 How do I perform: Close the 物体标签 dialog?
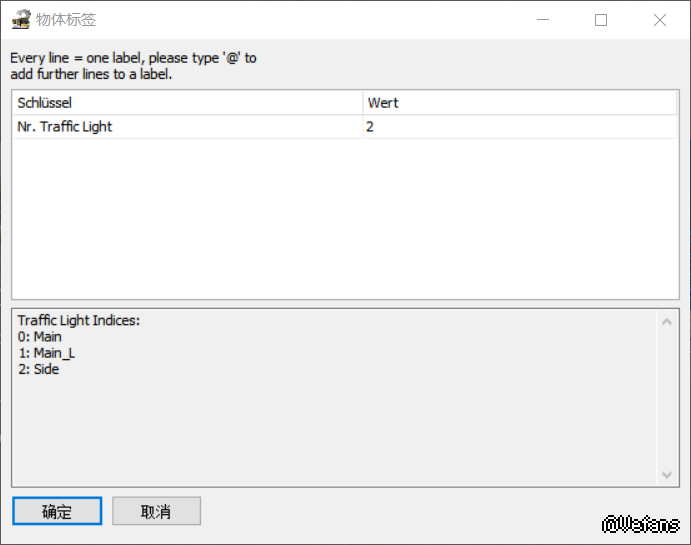[660, 20]
